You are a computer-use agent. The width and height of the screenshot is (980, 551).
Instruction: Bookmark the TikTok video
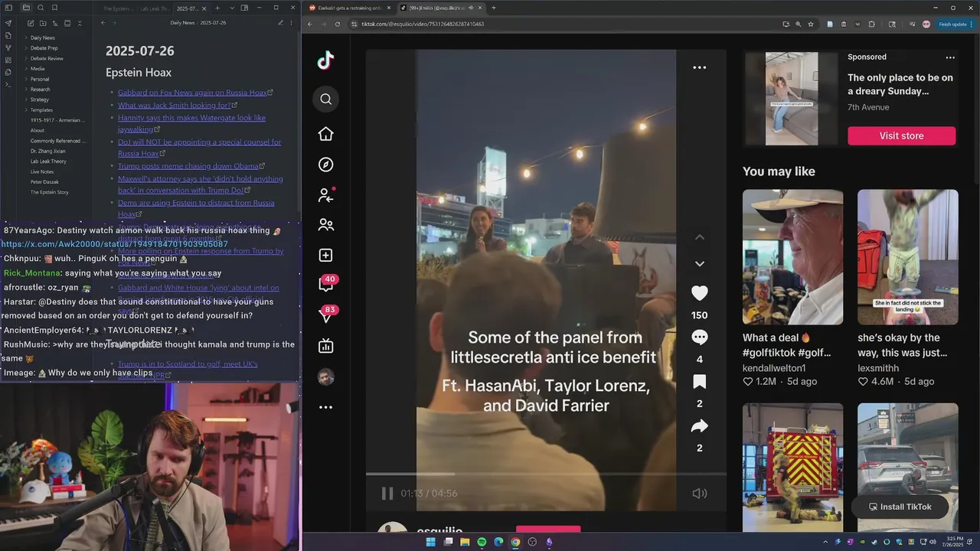coord(699,382)
